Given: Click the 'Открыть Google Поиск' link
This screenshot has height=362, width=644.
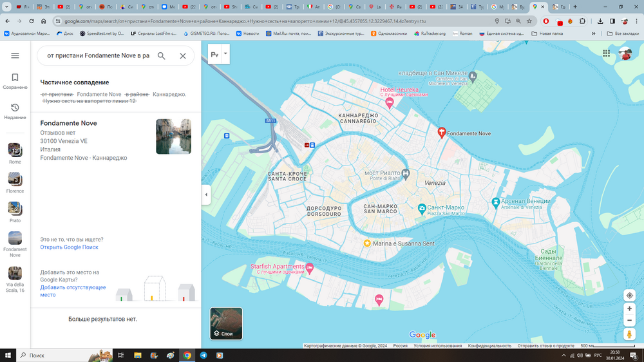Looking at the screenshot, I should tap(69, 247).
